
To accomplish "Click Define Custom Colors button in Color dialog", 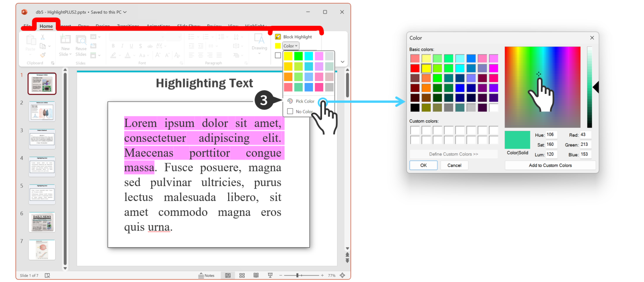I will (x=454, y=154).
